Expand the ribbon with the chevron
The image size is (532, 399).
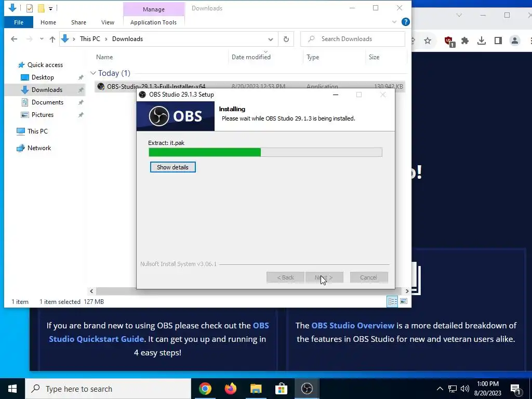pos(394,22)
